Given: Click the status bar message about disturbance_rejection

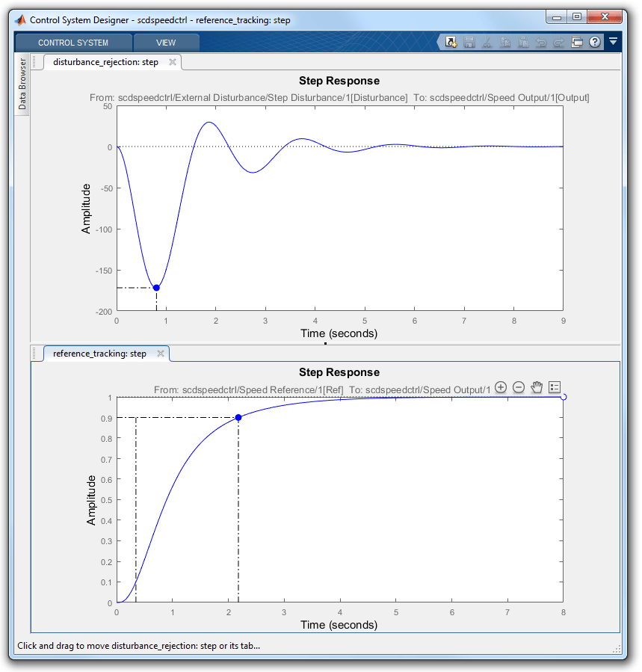Looking at the screenshot, I should click(x=138, y=646).
